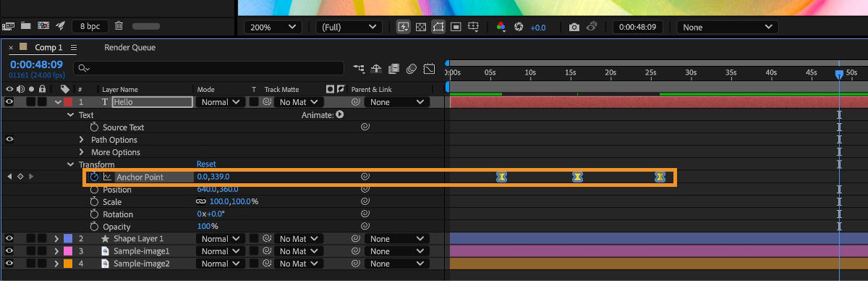The height and width of the screenshot is (281, 868).
Task: Delete selected project items with trash icon
Action: 119,26
